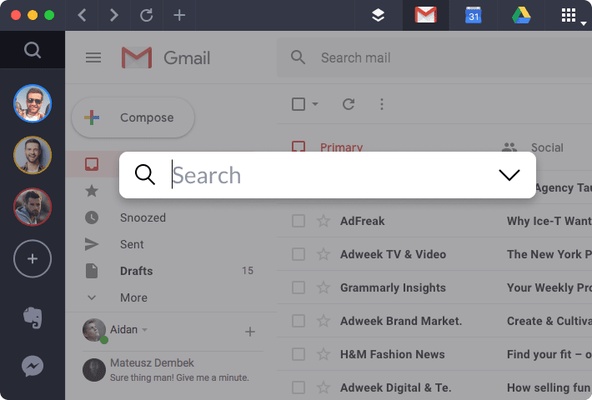592x400 pixels.
Task: Star the H&M Fashion News email
Action: click(324, 354)
